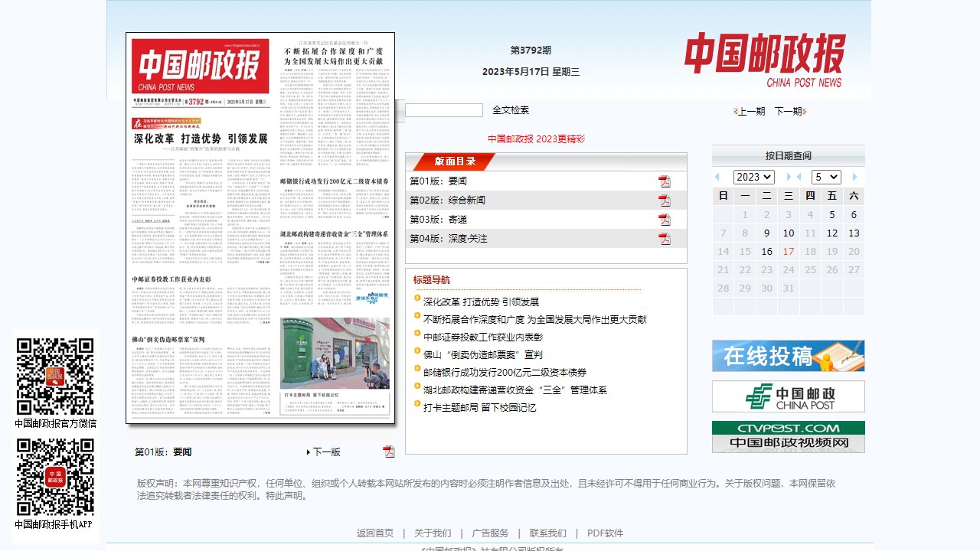Click the newspaper front page preview image

tap(260, 227)
